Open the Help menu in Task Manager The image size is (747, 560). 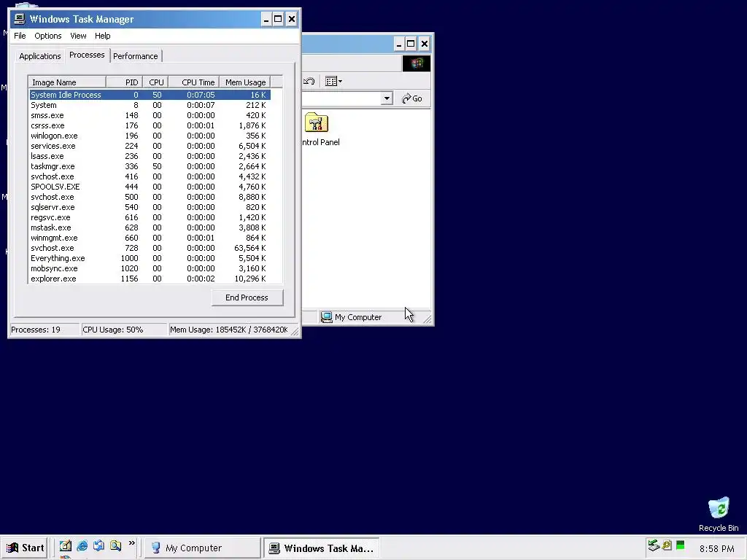click(x=102, y=36)
